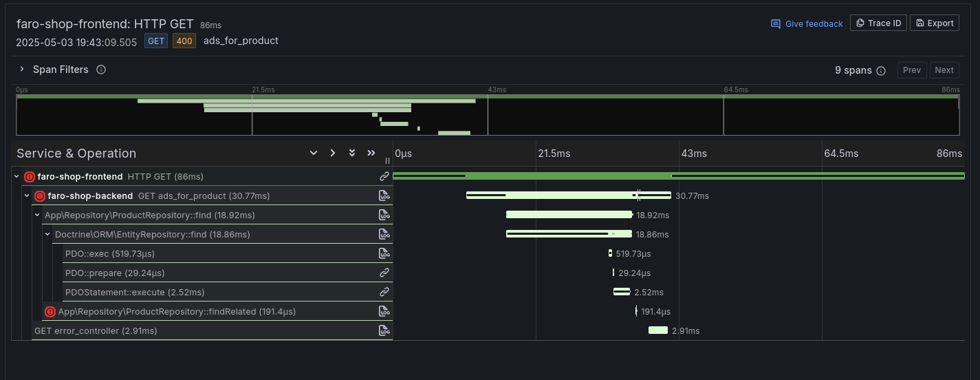Click the expand all spans double-chevron
980x380 pixels.
coord(352,153)
